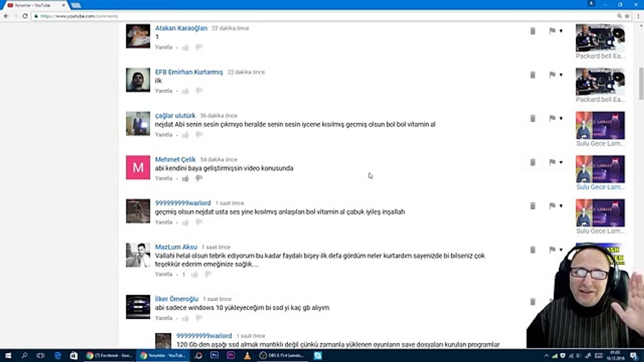This screenshot has height=362, width=644.
Task: Open a new browser tab
Action: pos(75,5)
